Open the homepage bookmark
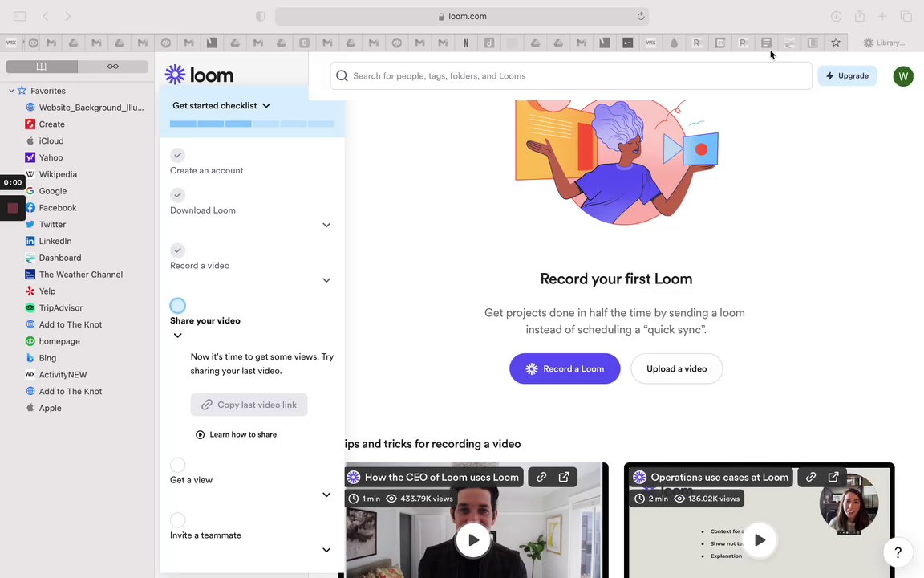 52,341
